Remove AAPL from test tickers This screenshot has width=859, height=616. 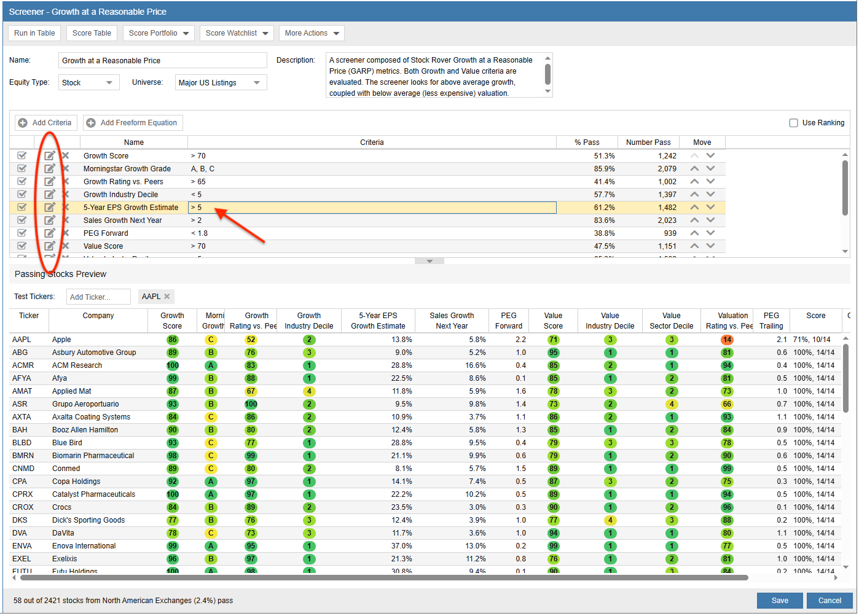(167, 297)
